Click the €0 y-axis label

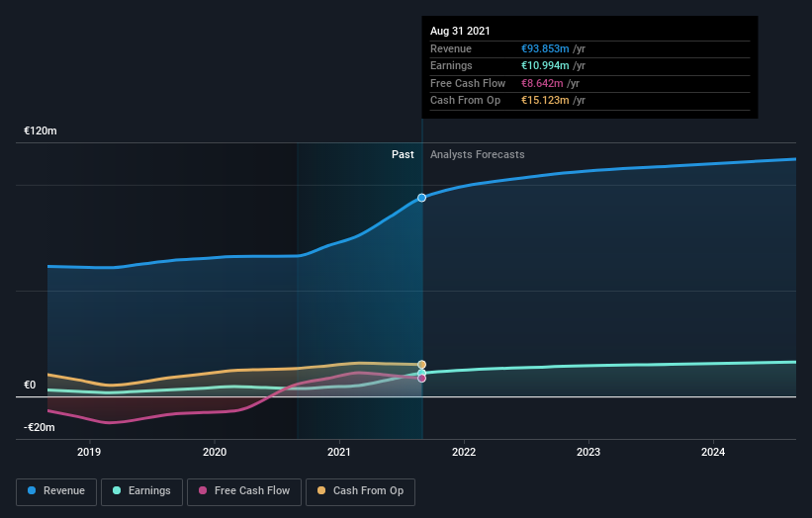pyautogui.click(x=30, y=385)
